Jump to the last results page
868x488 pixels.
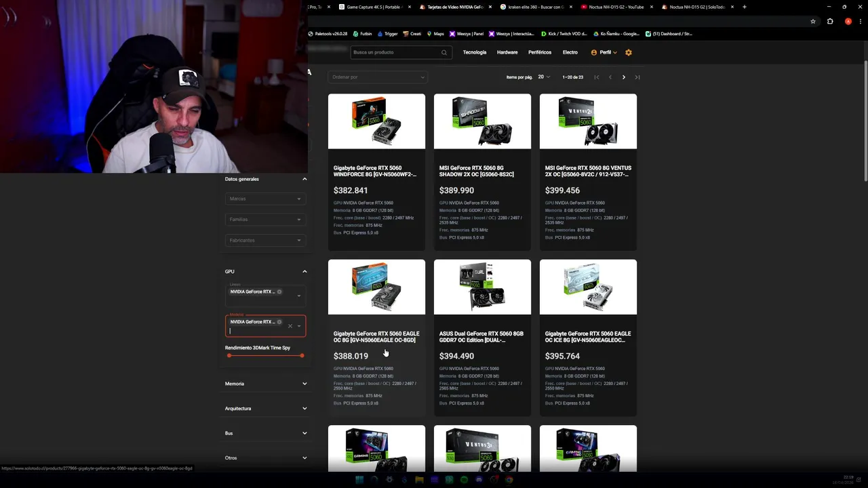637,77
